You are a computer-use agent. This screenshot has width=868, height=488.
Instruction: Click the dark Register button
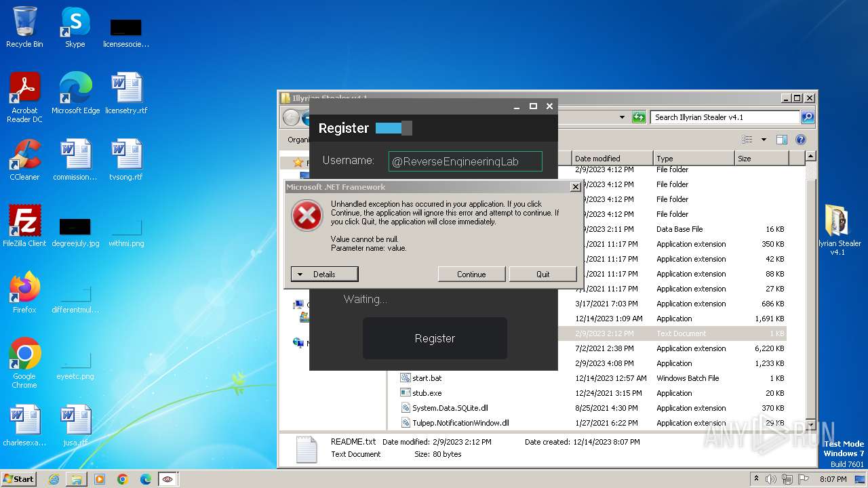tap(435, 338)
